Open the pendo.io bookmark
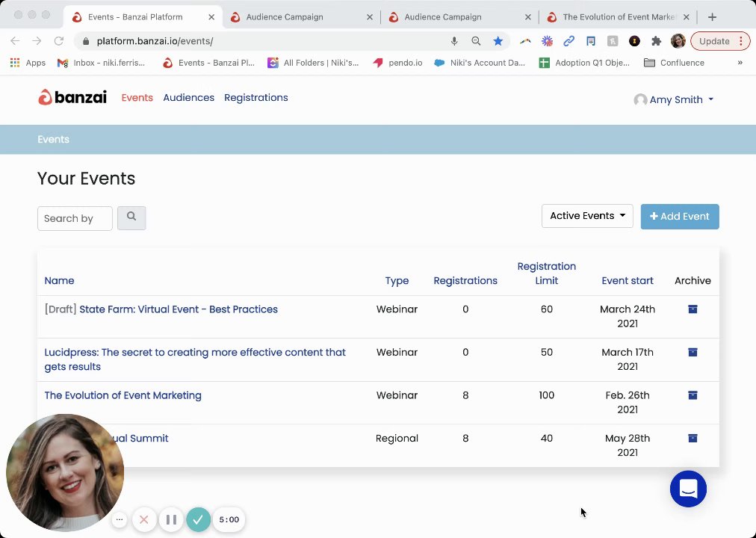This screenshot has height=538, width=756. (397, 63)
